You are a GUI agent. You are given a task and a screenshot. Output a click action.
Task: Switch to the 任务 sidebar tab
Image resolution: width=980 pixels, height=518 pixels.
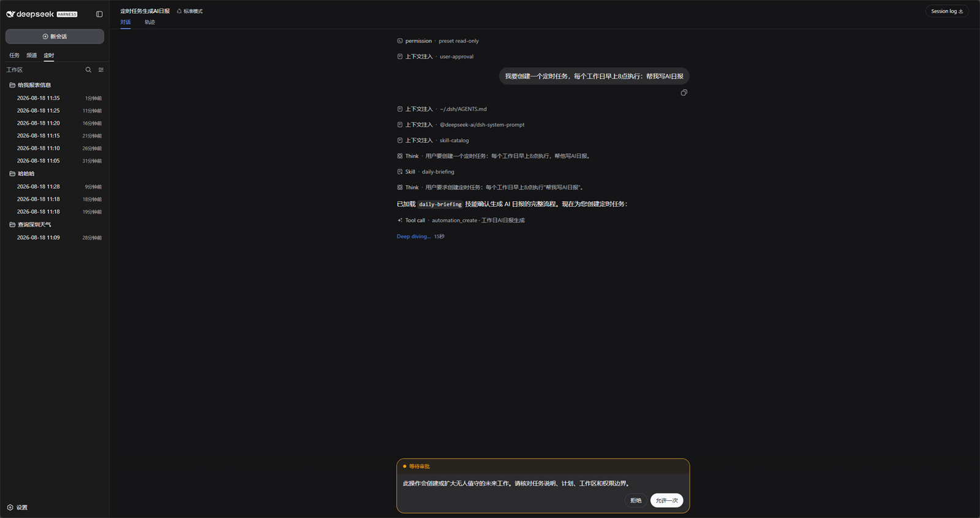(14, 55)
